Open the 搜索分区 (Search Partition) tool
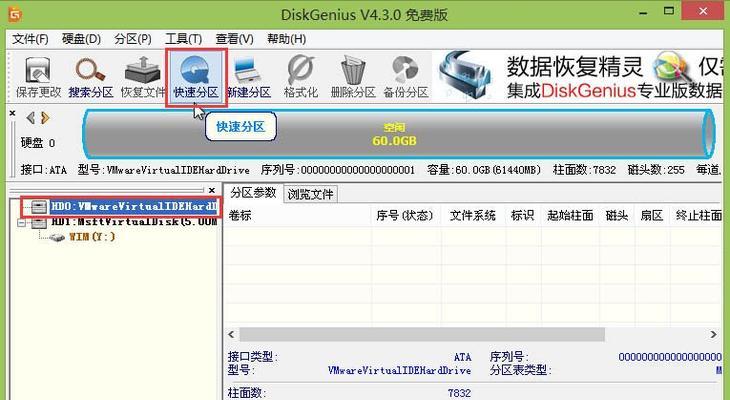Viewport: 730px width, 400px height. coord(91,77)
